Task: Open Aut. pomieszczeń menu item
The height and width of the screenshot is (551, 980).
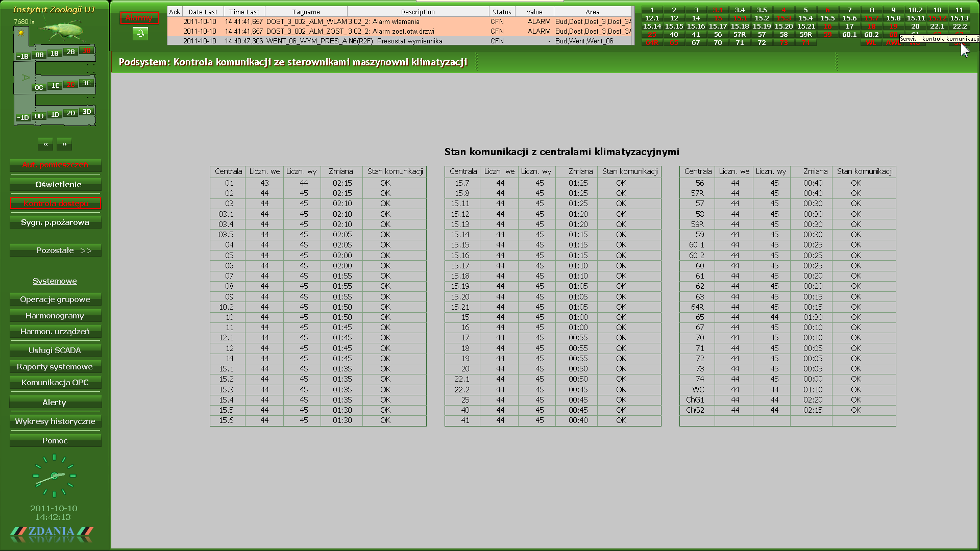Action: pyautogui.click(x=55, y=165)
